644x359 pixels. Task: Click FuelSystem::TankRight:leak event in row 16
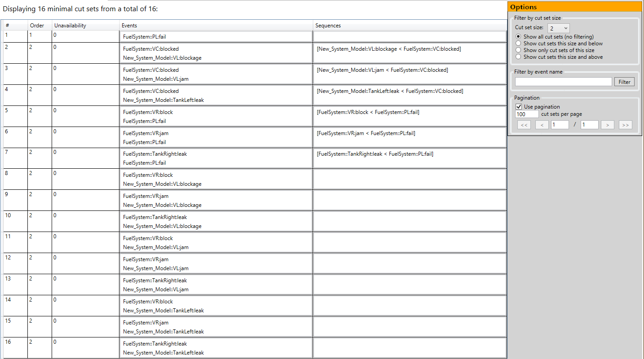[155, 344]
